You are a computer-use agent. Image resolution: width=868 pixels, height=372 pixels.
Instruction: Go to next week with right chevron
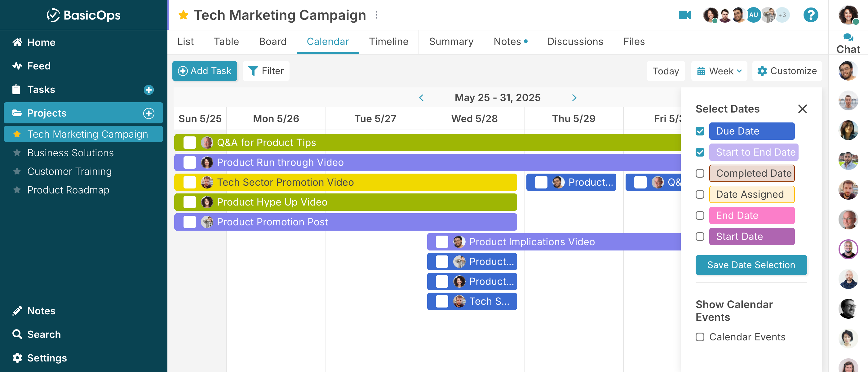click(x=574, y=98)
